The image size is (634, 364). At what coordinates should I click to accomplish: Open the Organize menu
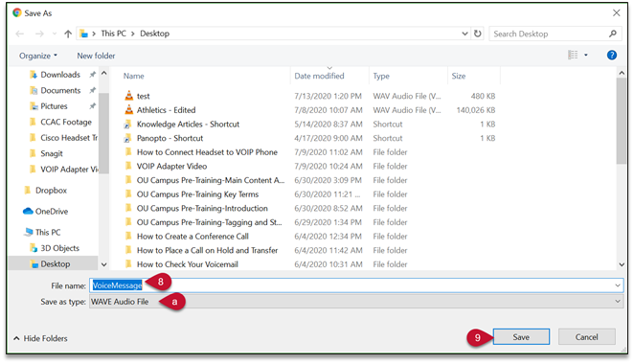tap(38, 56)
